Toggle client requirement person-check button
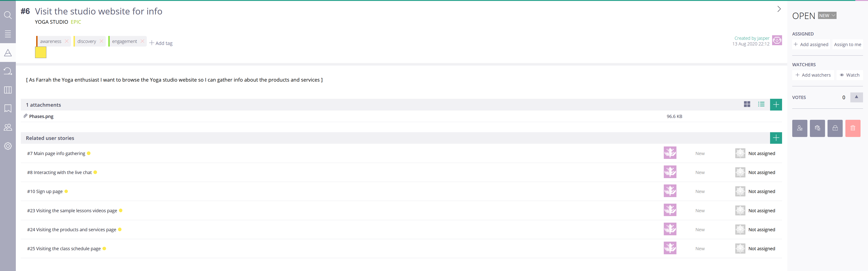This screenshot has height=271, width=868. tap(800, 128)
